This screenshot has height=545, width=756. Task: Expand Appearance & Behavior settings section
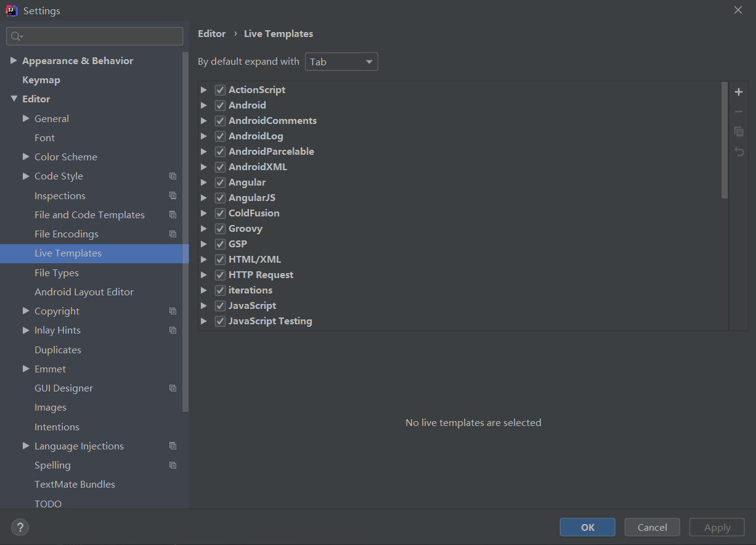click(14, 60)
